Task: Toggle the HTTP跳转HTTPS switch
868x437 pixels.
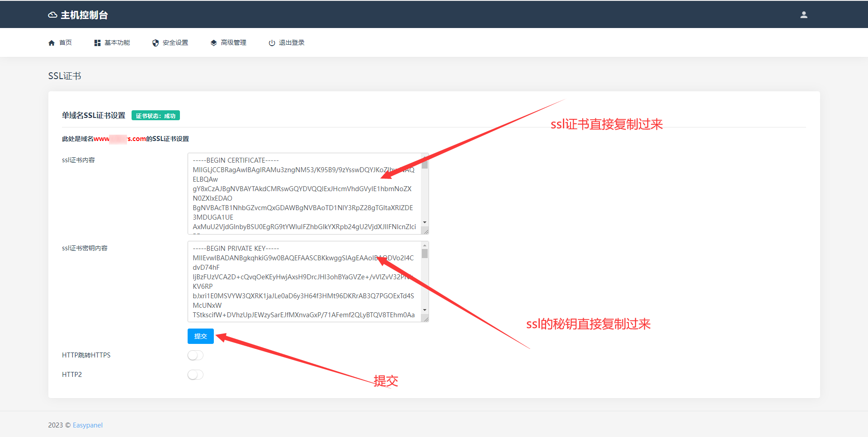Action: 195,355
